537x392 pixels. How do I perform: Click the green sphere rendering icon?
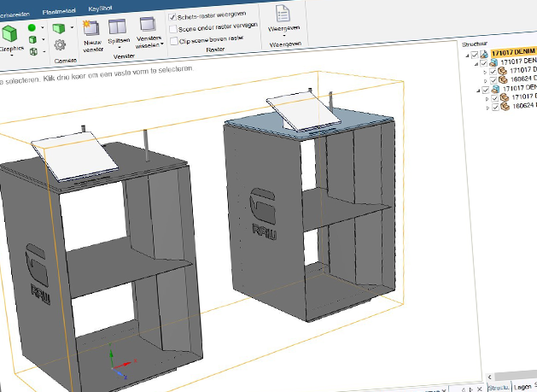pos(32,27)
